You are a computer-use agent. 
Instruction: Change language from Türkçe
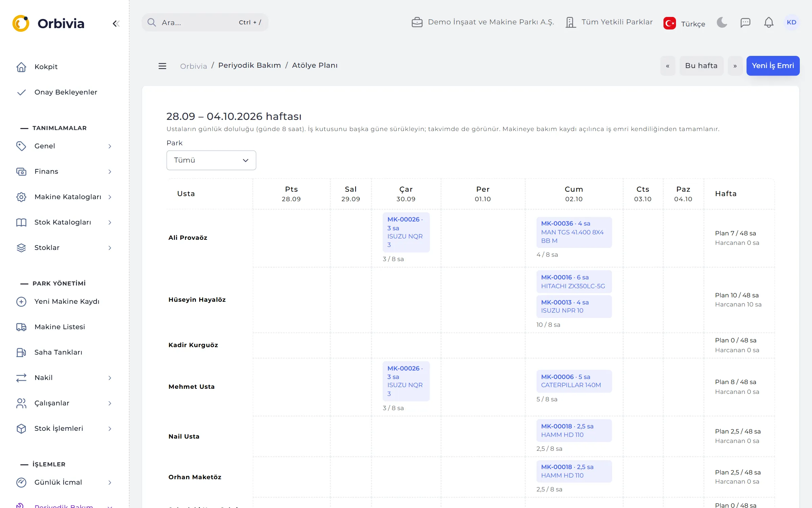684,23
